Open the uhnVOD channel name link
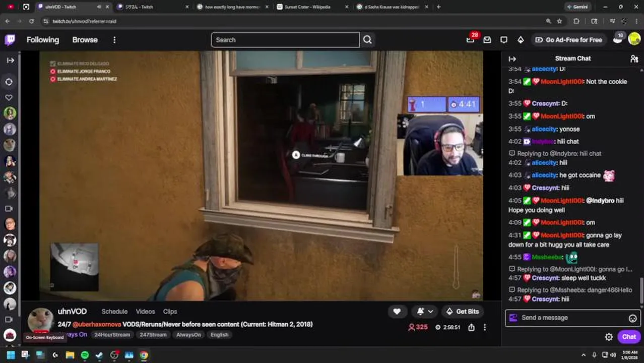The width and height of the screenshot is (644, 363). click(x=72, y=312)
